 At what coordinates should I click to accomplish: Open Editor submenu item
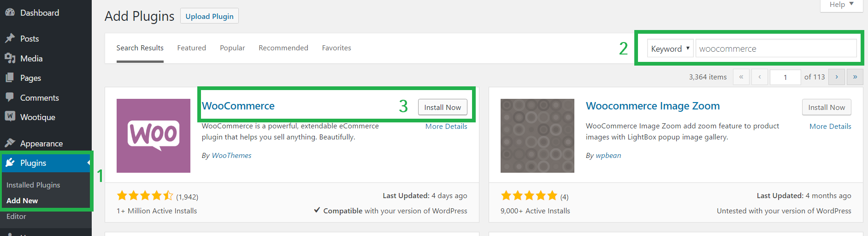tap(16, 216)
